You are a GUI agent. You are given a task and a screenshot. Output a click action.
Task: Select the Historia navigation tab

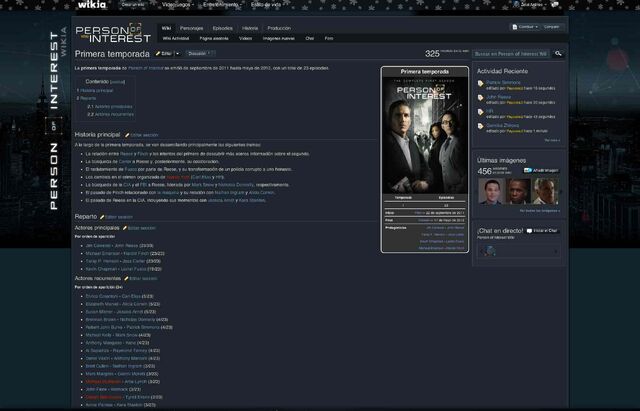[x=250, y=28]
